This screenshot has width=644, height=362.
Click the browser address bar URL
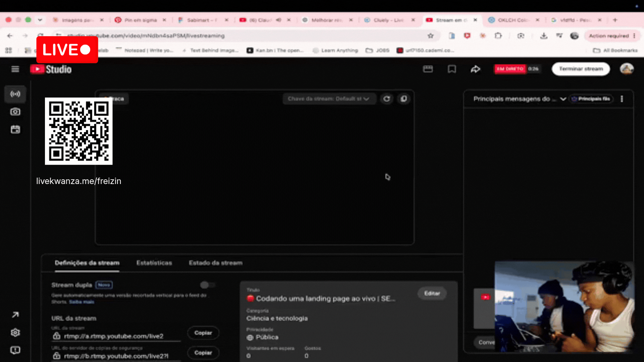(146, 36)
